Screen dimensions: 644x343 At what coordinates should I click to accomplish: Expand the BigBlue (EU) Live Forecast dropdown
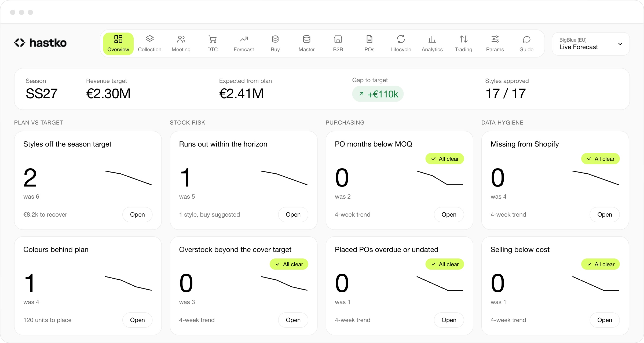point(591,44)
